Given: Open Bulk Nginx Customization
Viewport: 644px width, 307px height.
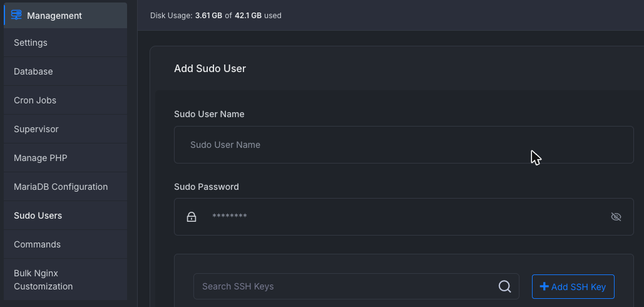Looking at the screenshot, I should (65, 279).
